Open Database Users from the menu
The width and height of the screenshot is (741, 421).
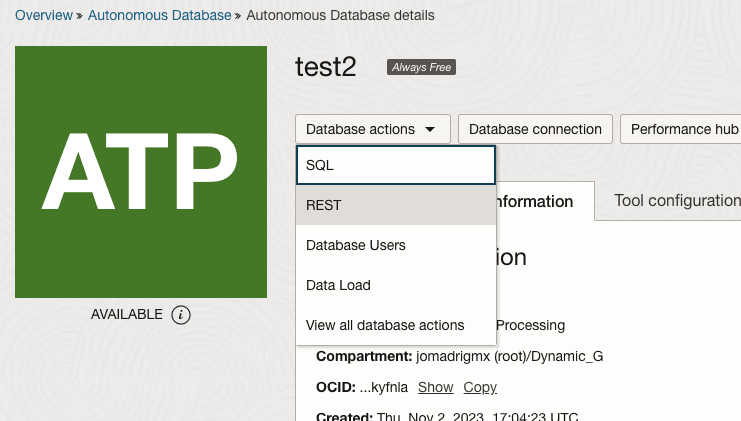pyautogui.click(x=396, y=245)
